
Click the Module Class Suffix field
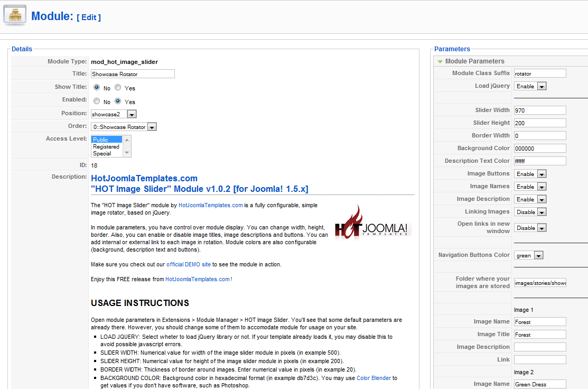point(540,73)
